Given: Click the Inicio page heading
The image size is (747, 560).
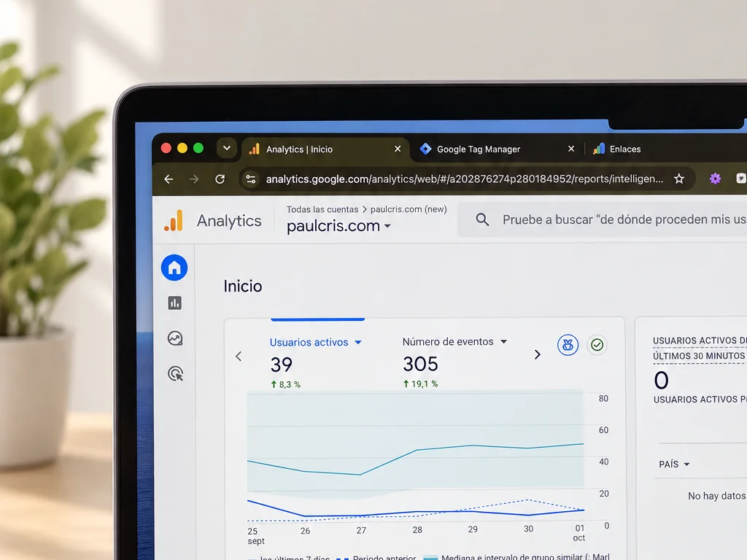Looking at the screenshot, I should pos(243,286).
